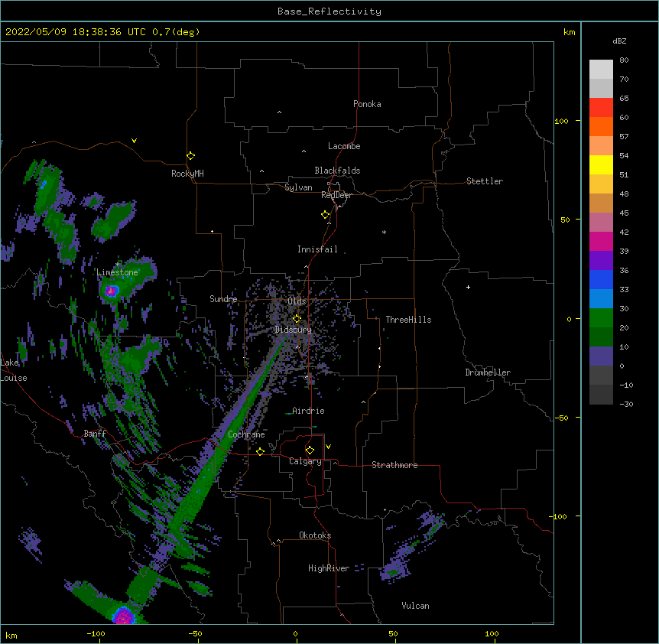Click the ThreeHills label
Viewport: 659px width, 644px height.
pos(408,320)
